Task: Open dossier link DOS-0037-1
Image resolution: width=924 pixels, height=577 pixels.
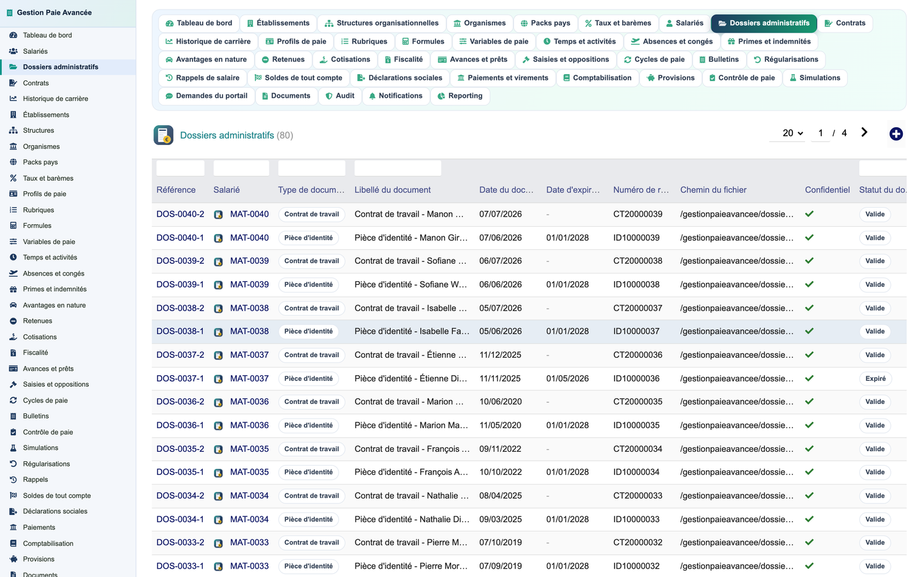Action: coord(180,378)
